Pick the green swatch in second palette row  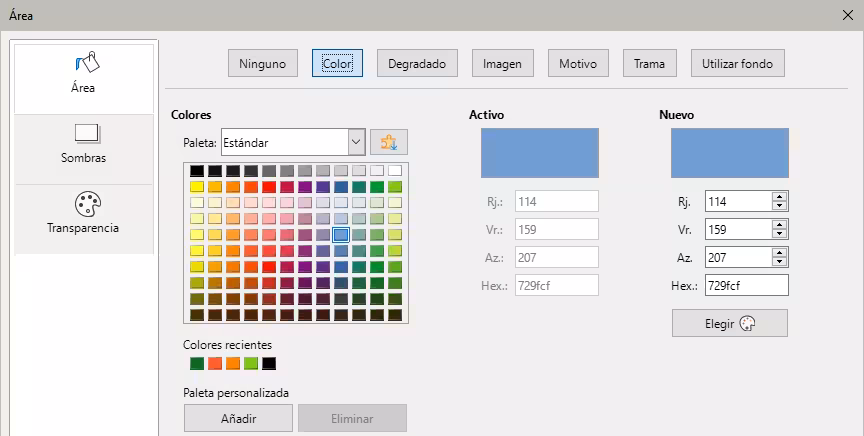377,187
